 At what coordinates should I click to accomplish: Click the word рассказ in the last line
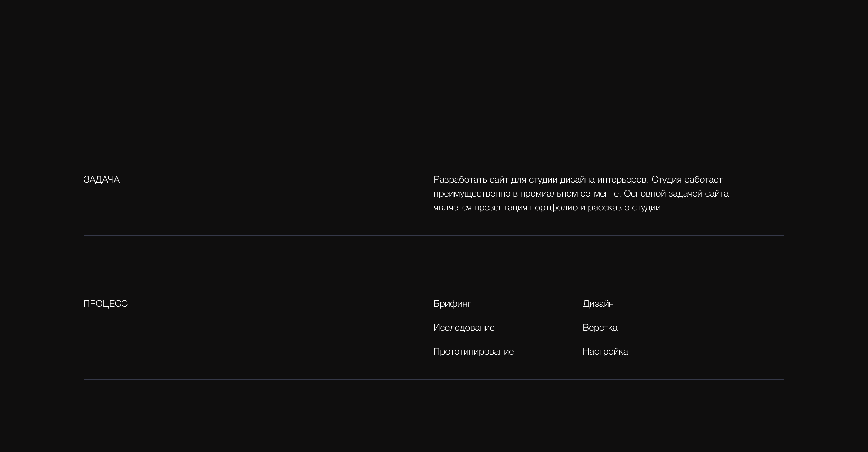coord(604,207)
